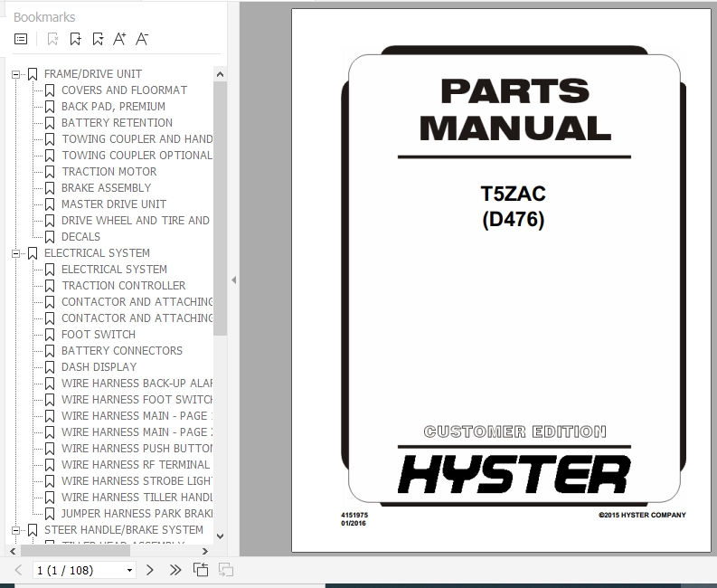Open the WIRE HARNESS STROBE LIGHT bookmark
This screenshot has width=717, height=588.
tap(137, 481)
